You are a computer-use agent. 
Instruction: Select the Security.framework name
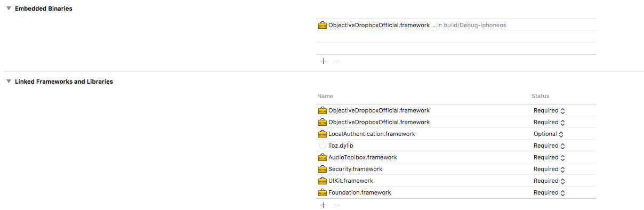click(355, 169)
